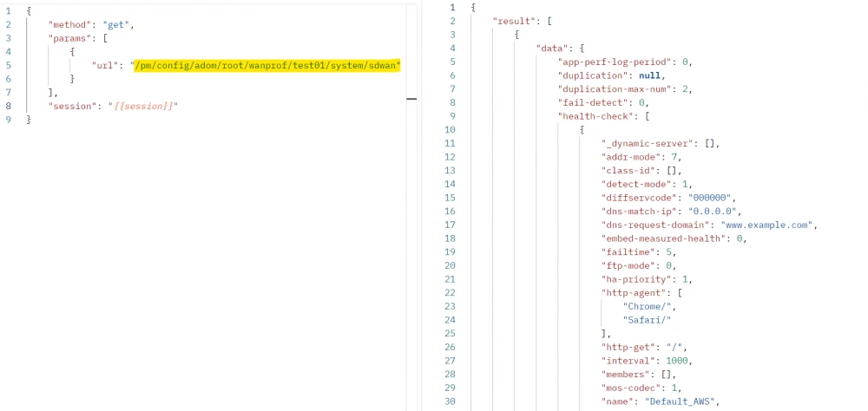The width and height of the screenshot is (868, 411).
Task: Click the "Chrome/" array entry
Action: [648, 306]
